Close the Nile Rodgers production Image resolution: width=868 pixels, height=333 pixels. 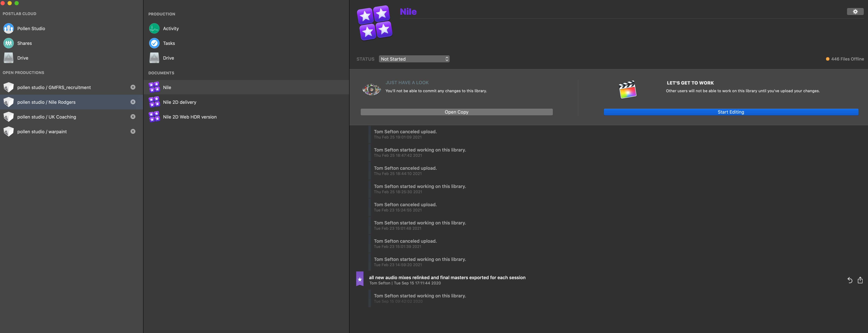(133, 102)
